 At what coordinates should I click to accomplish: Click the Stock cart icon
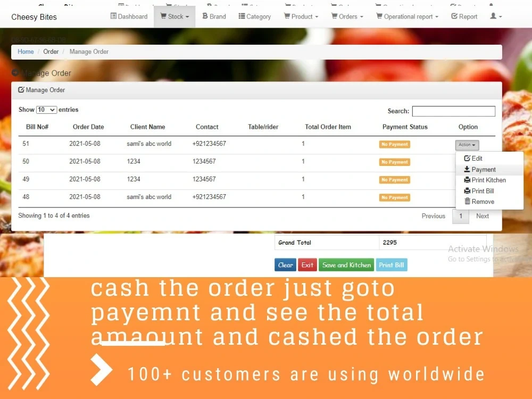(x=163, y=16)
